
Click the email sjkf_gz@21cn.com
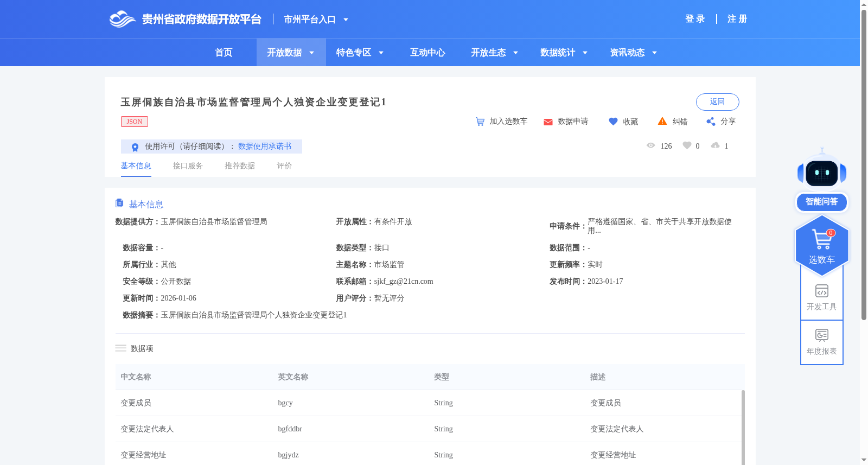pos(404,282)
